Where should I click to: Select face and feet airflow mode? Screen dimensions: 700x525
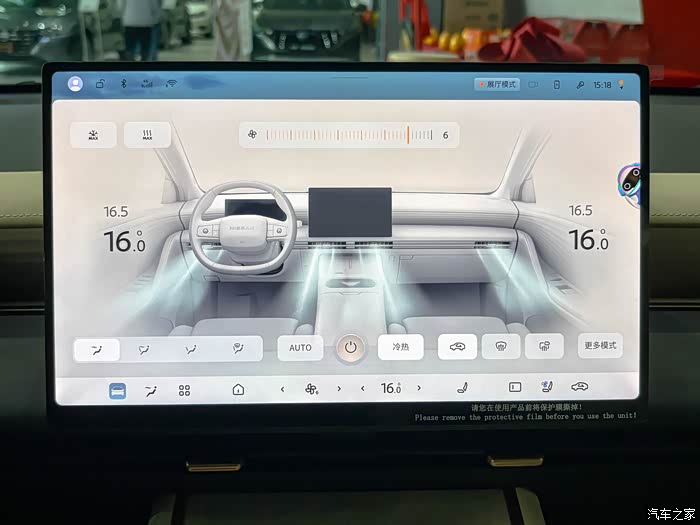click(144, 350)
